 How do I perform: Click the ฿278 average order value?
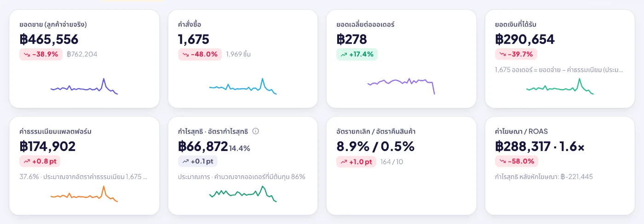(x=352, y=39)
